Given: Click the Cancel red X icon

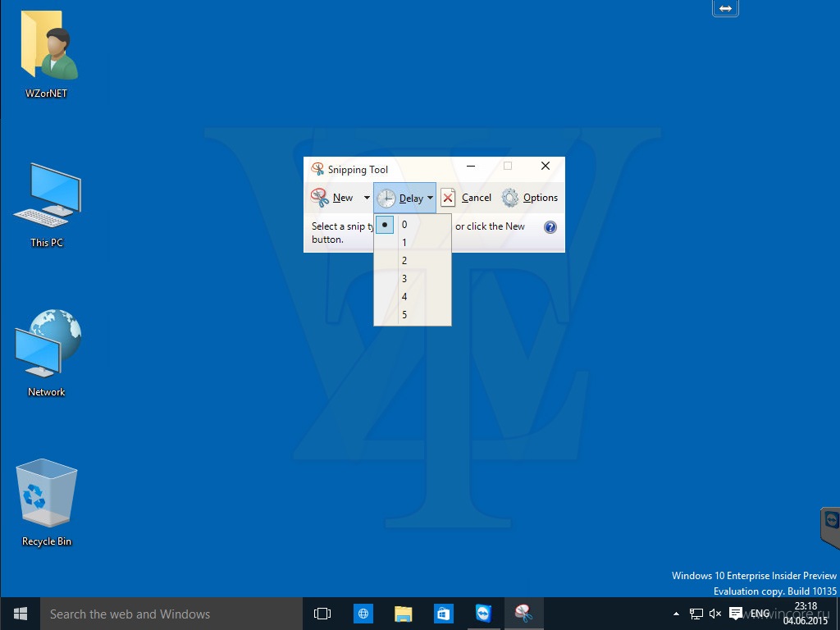Looking at the screenshot, I should click(448, 198).
